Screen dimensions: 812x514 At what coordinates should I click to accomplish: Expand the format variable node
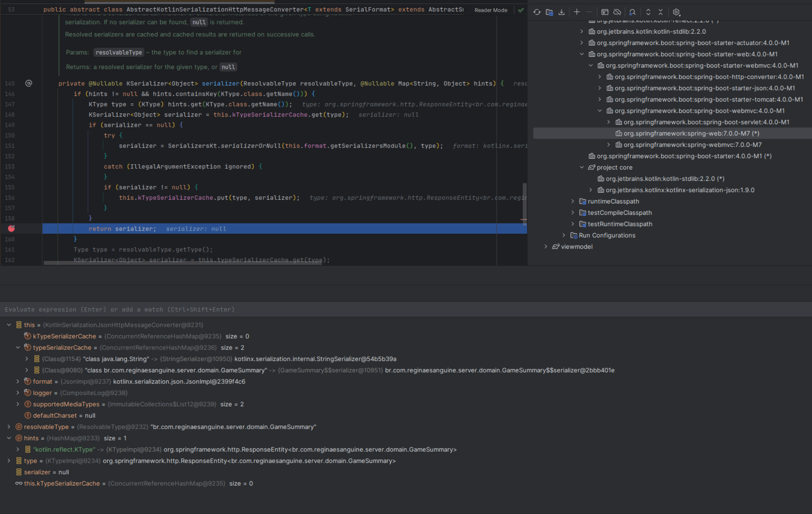(18, 381)
